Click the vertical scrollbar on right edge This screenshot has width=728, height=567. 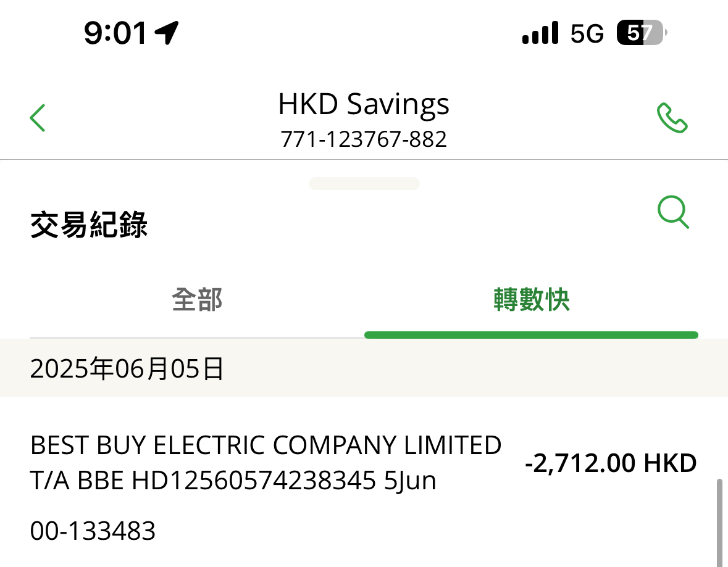point(718,521)
